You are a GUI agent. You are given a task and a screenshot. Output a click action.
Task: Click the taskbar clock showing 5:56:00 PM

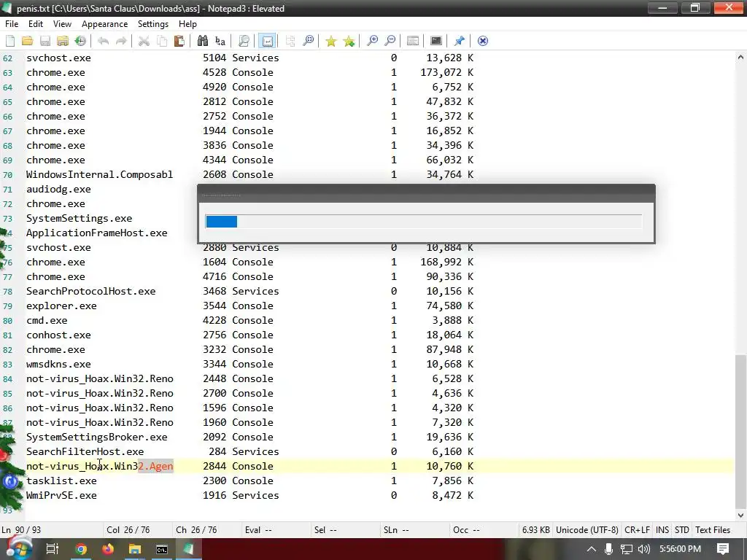(680, 549)
